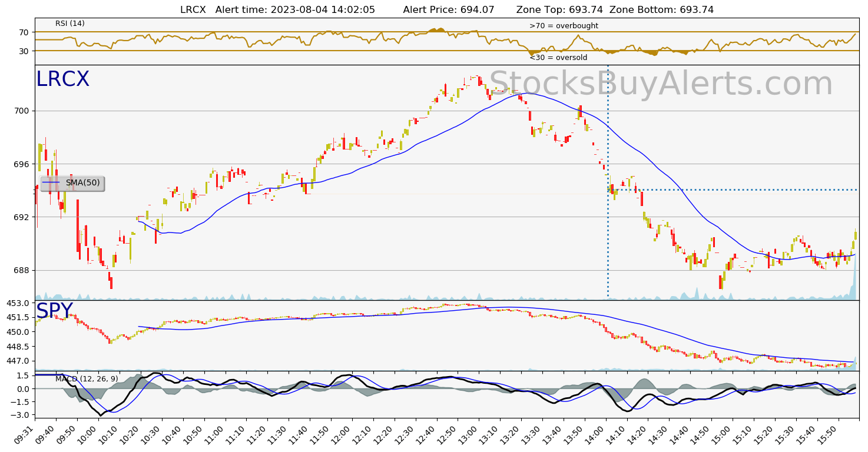
Task: Click the SPY 450.0 axis label
Action: pyautogui.click(x=18, y=332)
